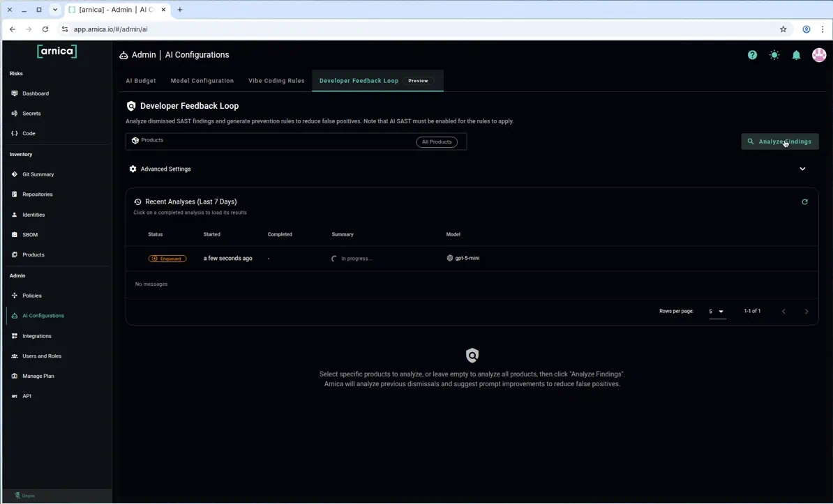Viewport: 833px width, 504px height.
Task: Click the '1-1 of 1' pagination text
Action: [x=752, y=311]
